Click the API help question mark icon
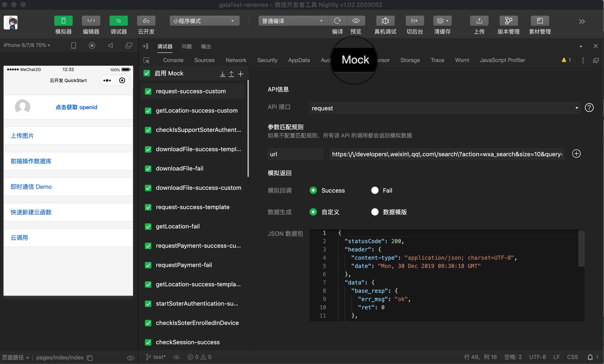Viewport: 604px width, 364px height. (589, 108)
